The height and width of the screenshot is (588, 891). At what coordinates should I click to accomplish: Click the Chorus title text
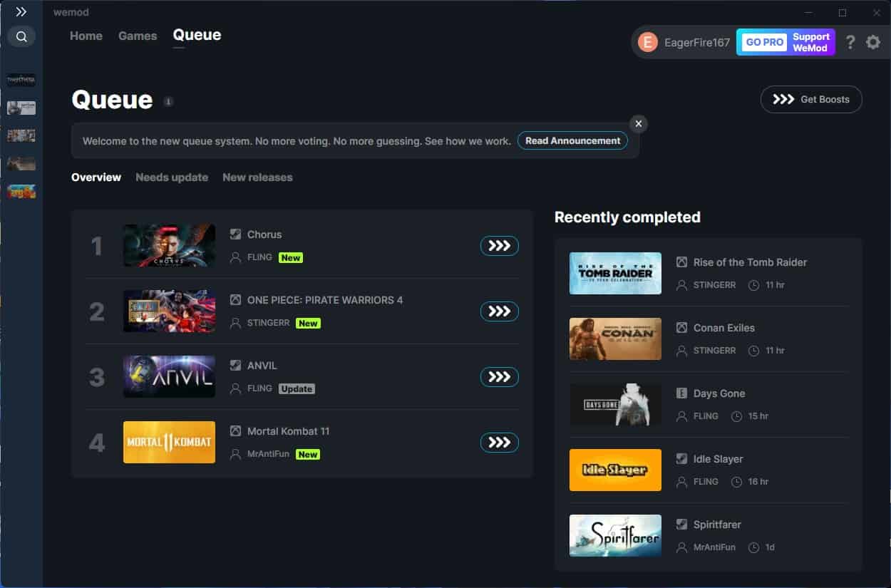click(264, 234)
